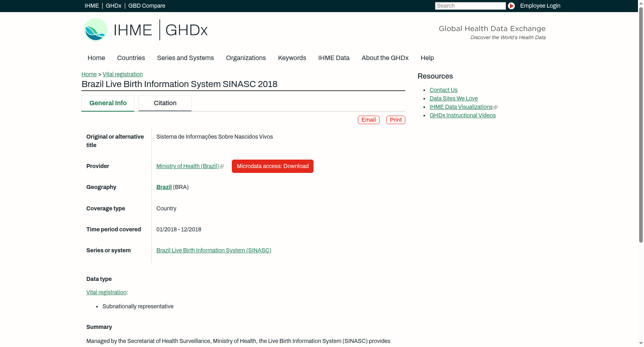This screenshot has width=644, height=347.
Task: Open Help menu
Action: (427, 58)
